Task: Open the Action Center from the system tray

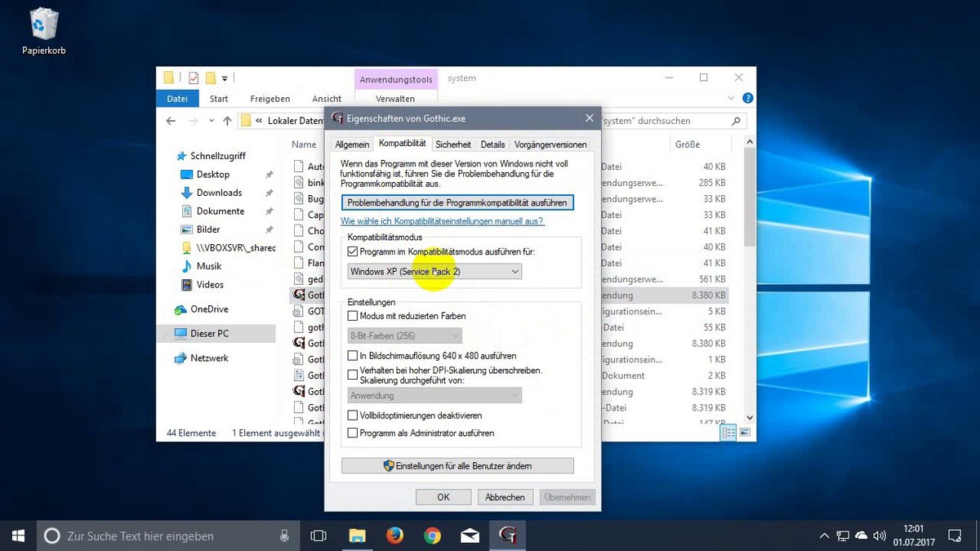Action: tap(954, 535)
